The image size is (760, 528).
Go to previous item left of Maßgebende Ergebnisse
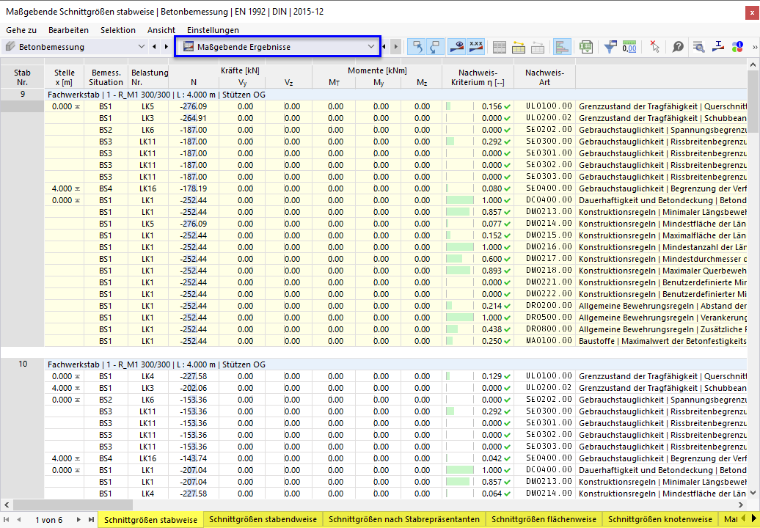pos(154,47)
